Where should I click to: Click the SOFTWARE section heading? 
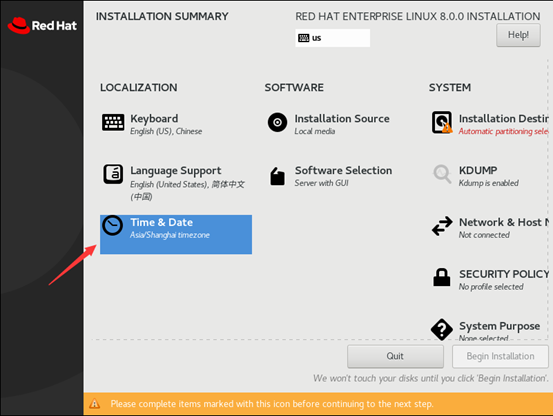[x=294, y=87]
